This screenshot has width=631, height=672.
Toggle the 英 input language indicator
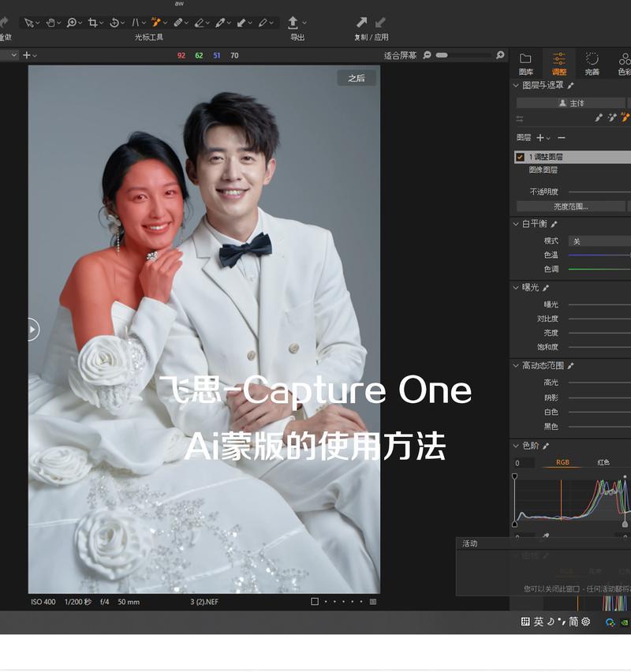click(x=539, y=622)
